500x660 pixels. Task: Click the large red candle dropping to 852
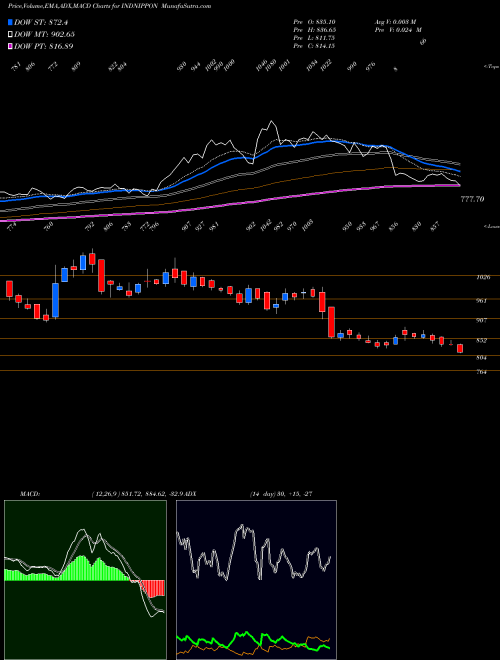point(332,322)
